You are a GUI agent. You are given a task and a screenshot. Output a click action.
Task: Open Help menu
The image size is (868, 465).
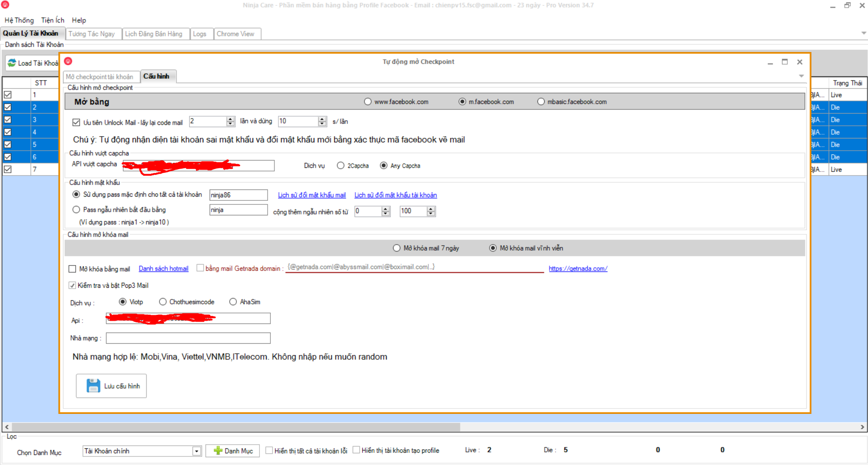79,20
